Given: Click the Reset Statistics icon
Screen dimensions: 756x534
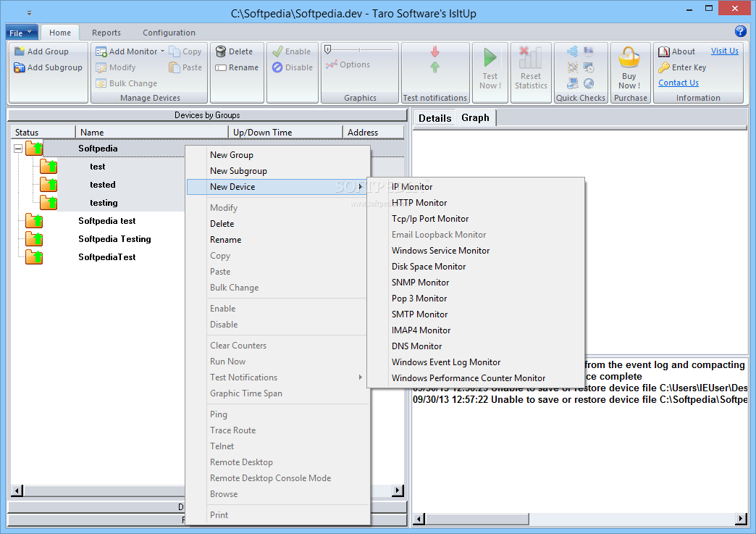Looking at the screenshot, I should [x=530, y=57].
